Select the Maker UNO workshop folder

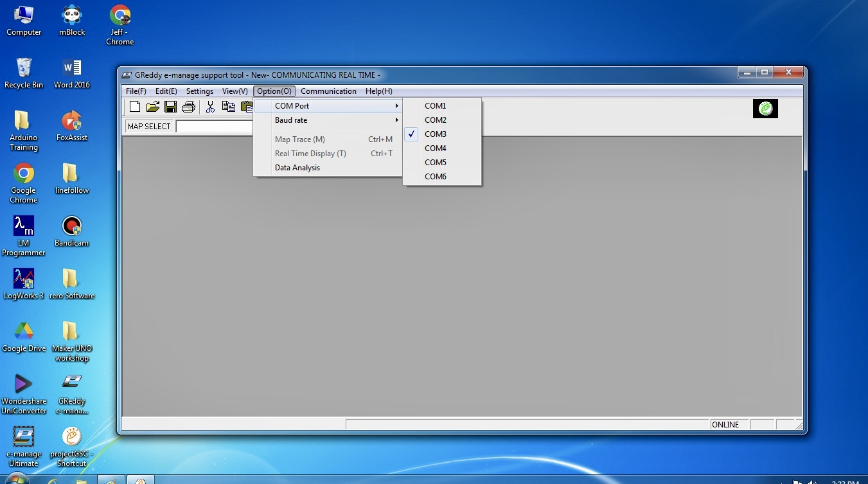pos(72,341)
